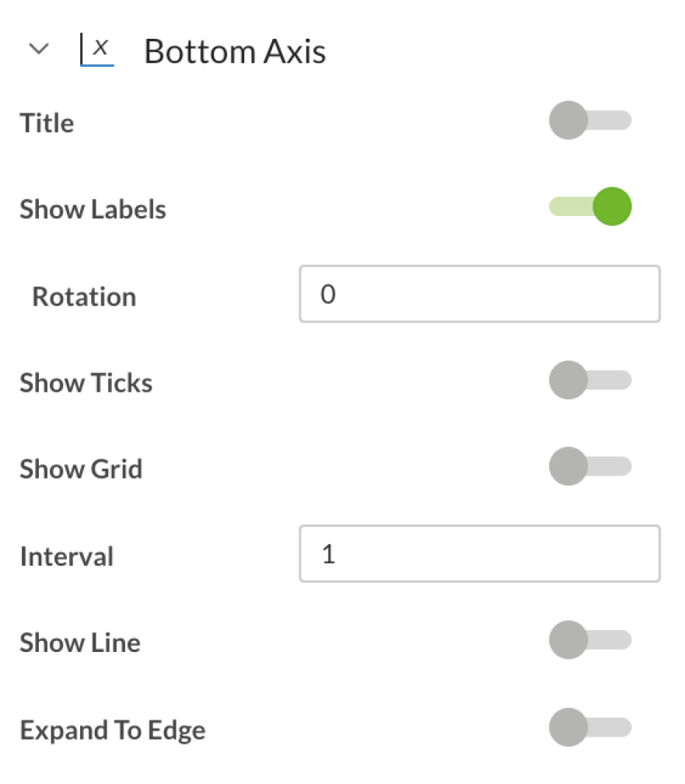Viewport: 685px width, 784px height.
Task: Enable the Title toggle
Action: pyautogui.click(x=590, y=120)
